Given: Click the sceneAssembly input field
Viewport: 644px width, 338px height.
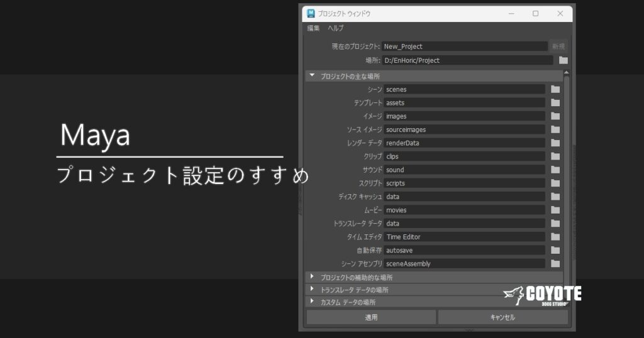Looking at the screenshot, I should click(x=465, y=264).
